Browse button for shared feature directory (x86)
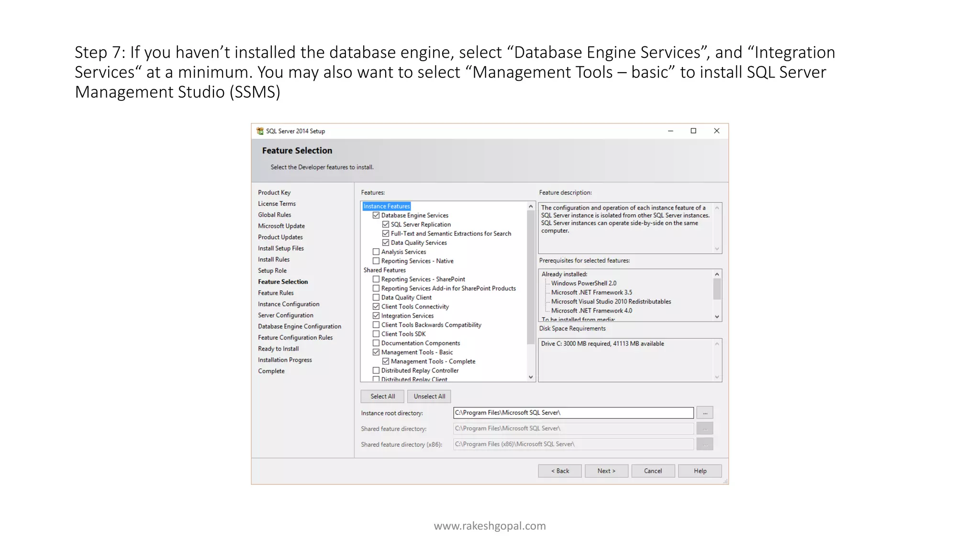This screenshot has width=980, height=551. click(705, 444)
